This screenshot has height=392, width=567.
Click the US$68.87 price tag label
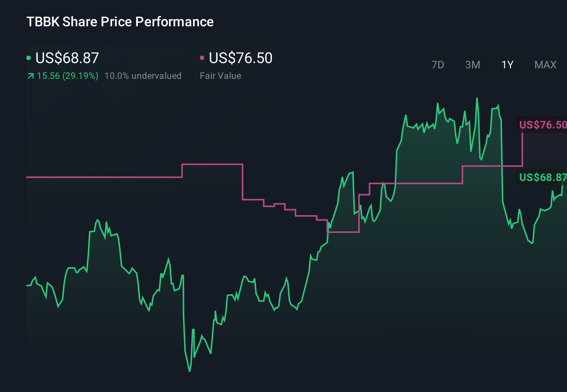(542, 177)
